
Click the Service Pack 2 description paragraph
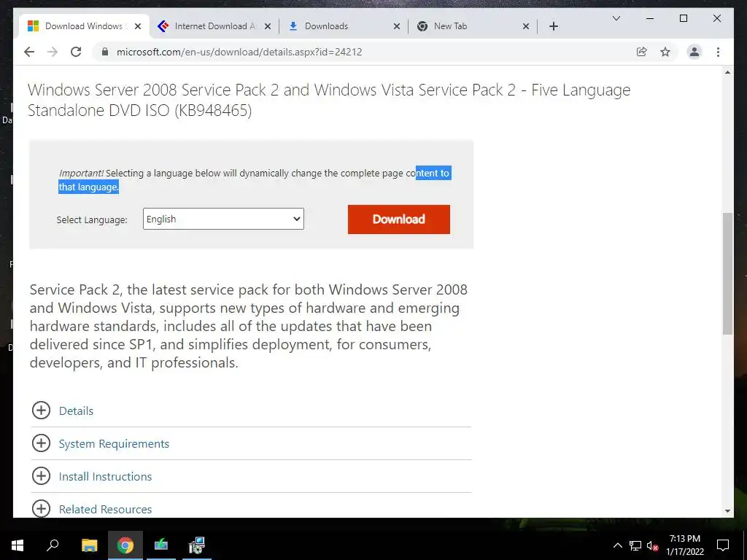point(248,326)
